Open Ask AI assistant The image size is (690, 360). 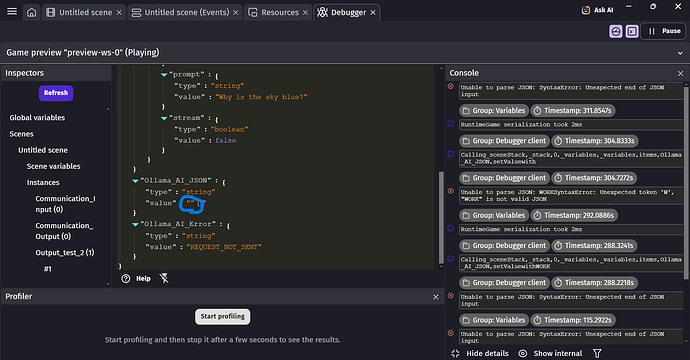click(x=598, y=10)
